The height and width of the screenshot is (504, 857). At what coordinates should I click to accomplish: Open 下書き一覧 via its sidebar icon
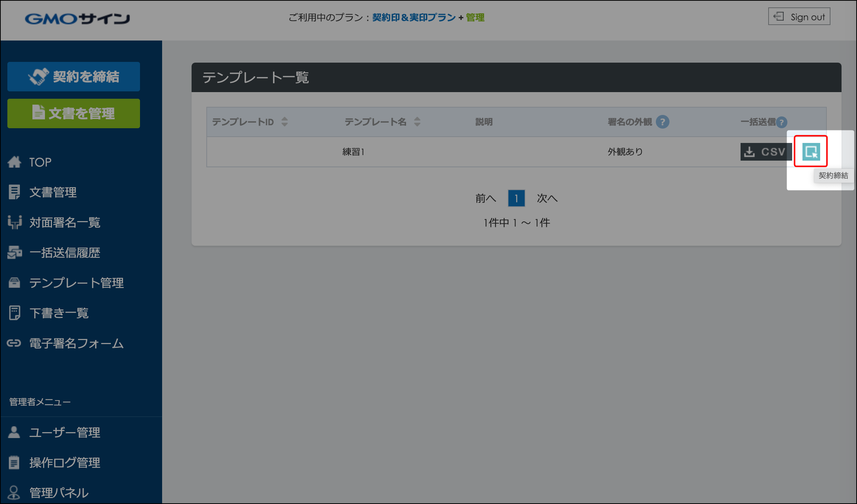15,313
